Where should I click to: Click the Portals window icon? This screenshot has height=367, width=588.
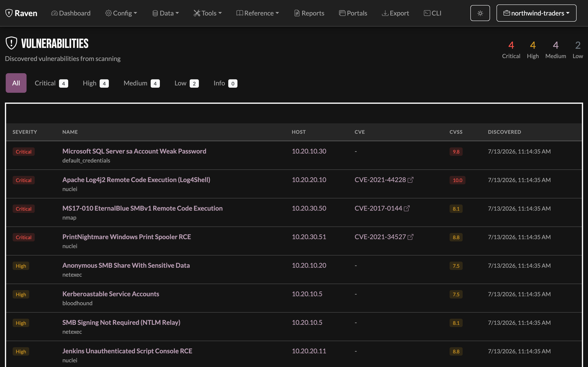coord(342,13)
